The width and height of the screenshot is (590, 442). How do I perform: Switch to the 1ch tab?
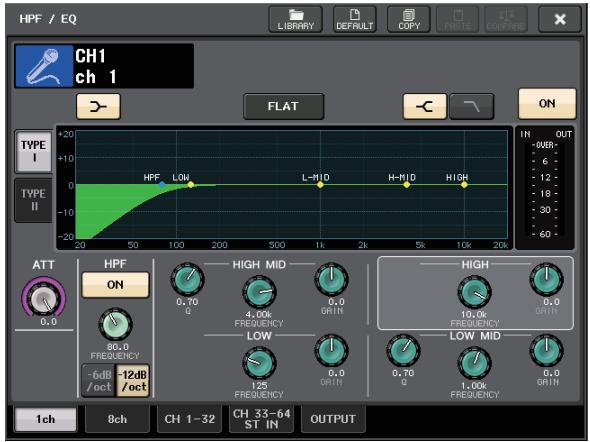[46, 419]
